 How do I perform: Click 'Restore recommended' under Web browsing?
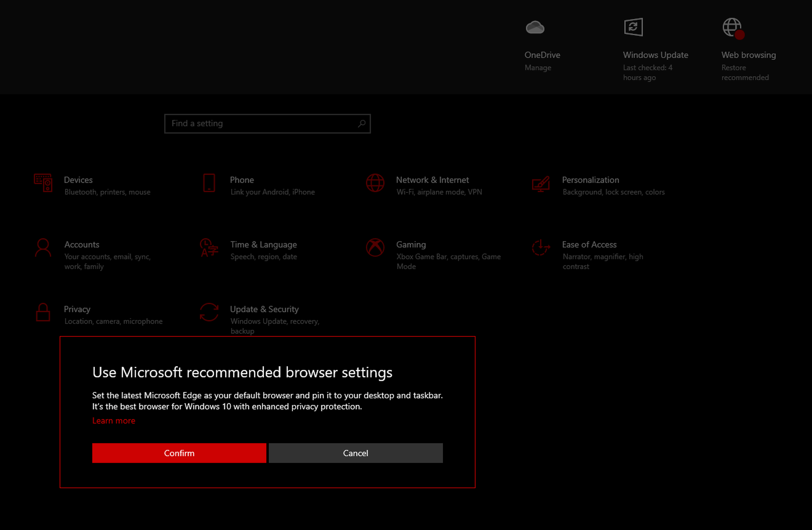pyautogui.click(x=745, y=73)
